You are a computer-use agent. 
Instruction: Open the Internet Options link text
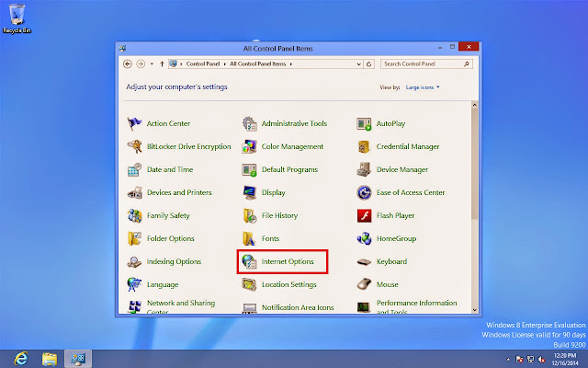click(288, 261)
